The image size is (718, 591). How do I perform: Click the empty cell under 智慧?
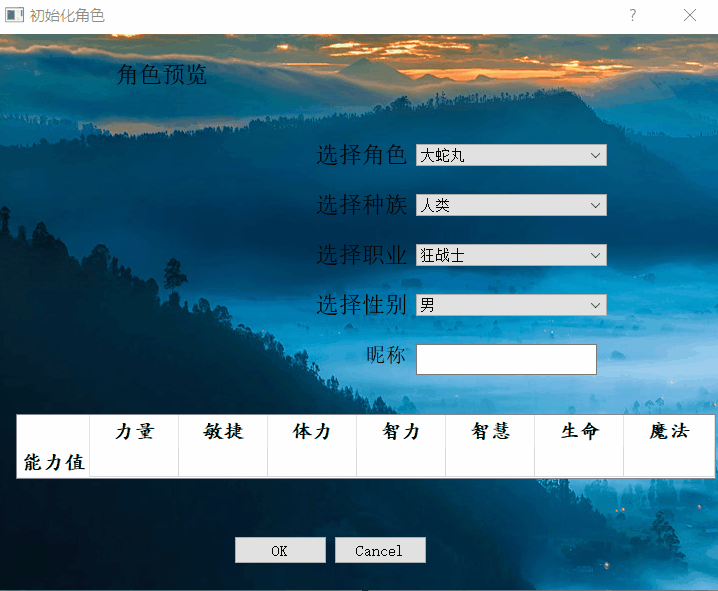coord(490,462)
